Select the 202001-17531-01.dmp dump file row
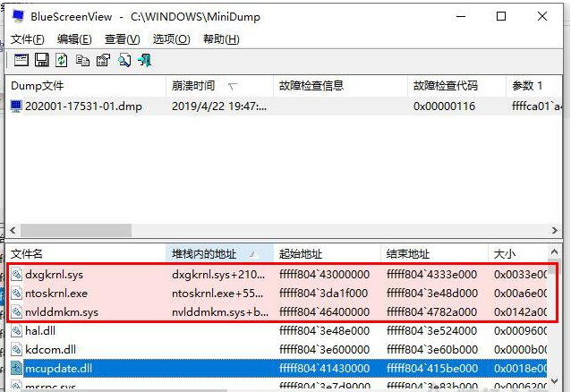 point(284,106)
